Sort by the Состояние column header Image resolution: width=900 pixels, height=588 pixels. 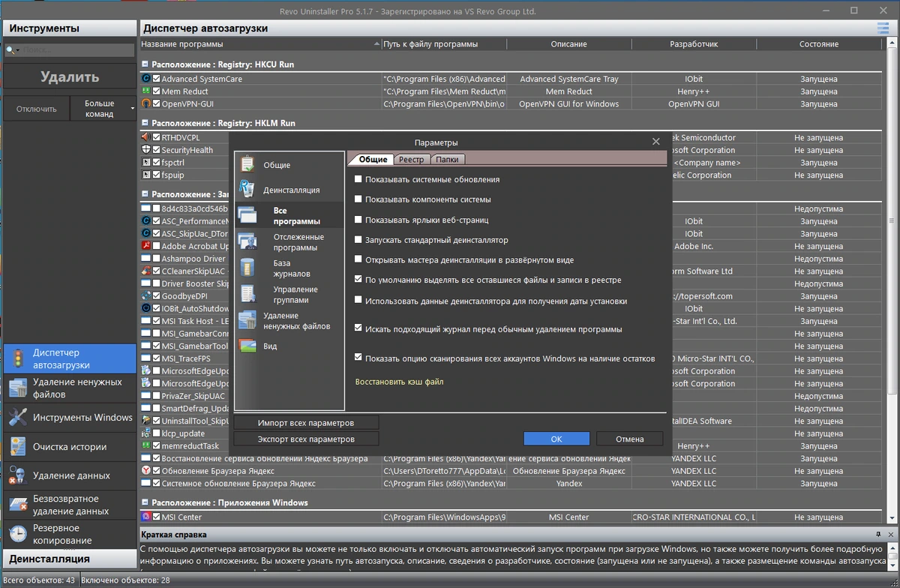click(x=818, y=44)
